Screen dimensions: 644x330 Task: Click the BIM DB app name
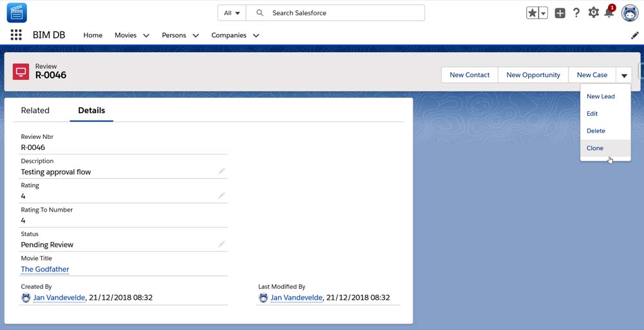[x=49, y=35]
